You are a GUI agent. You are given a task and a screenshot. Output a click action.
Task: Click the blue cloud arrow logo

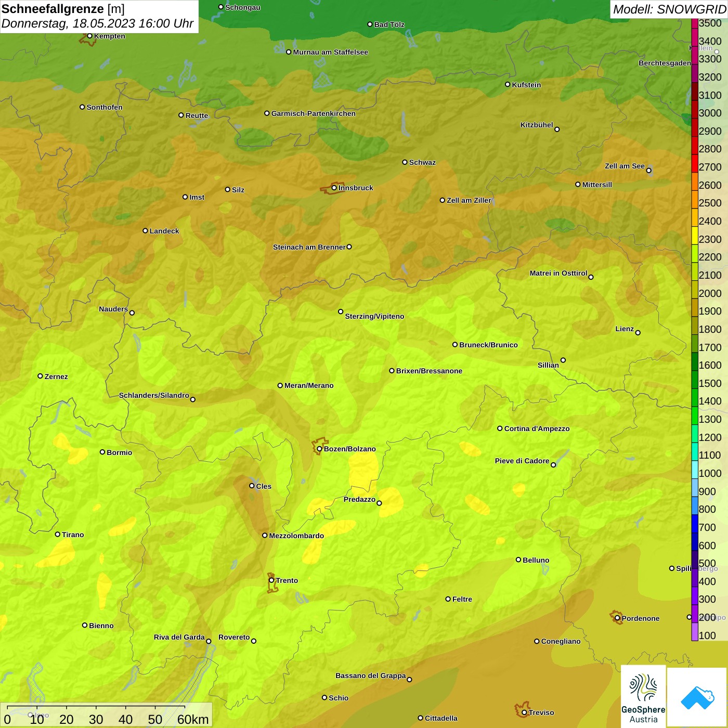pos(697,698)
